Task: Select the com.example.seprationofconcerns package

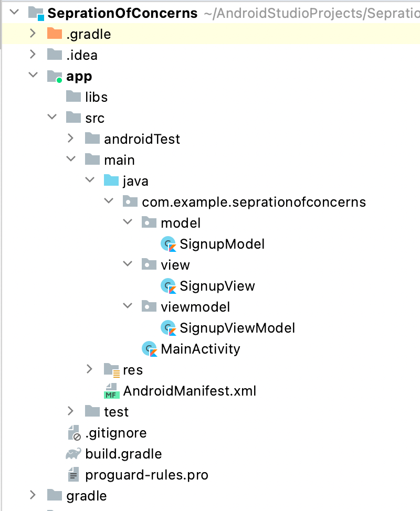Action: click(254, 202)
